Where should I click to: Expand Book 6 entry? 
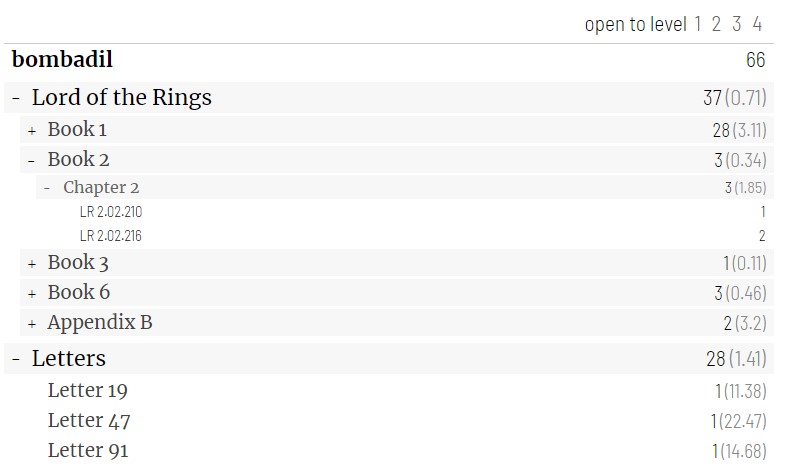tap(32, 293)
